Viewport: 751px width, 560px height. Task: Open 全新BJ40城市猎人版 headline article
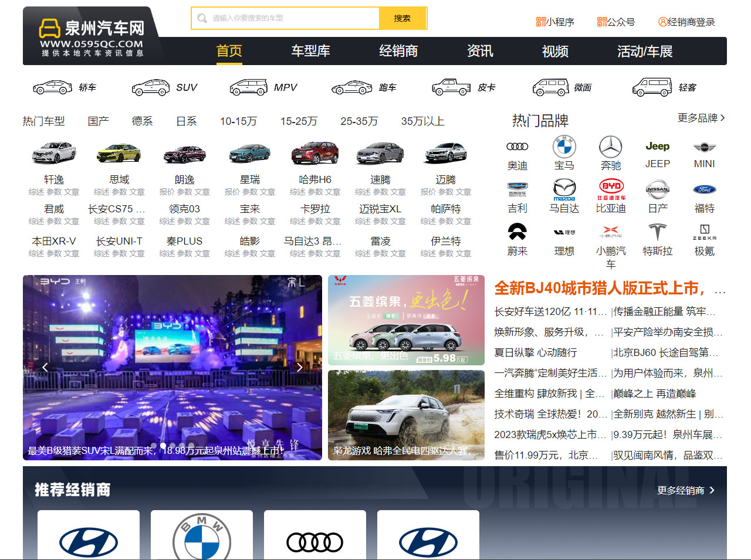[610, 289]
